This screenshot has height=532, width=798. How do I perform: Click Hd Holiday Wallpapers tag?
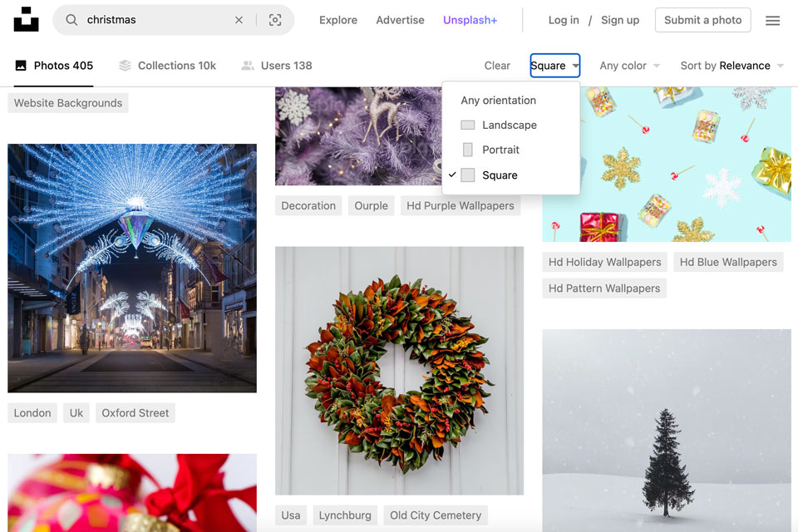pos(604,262)
